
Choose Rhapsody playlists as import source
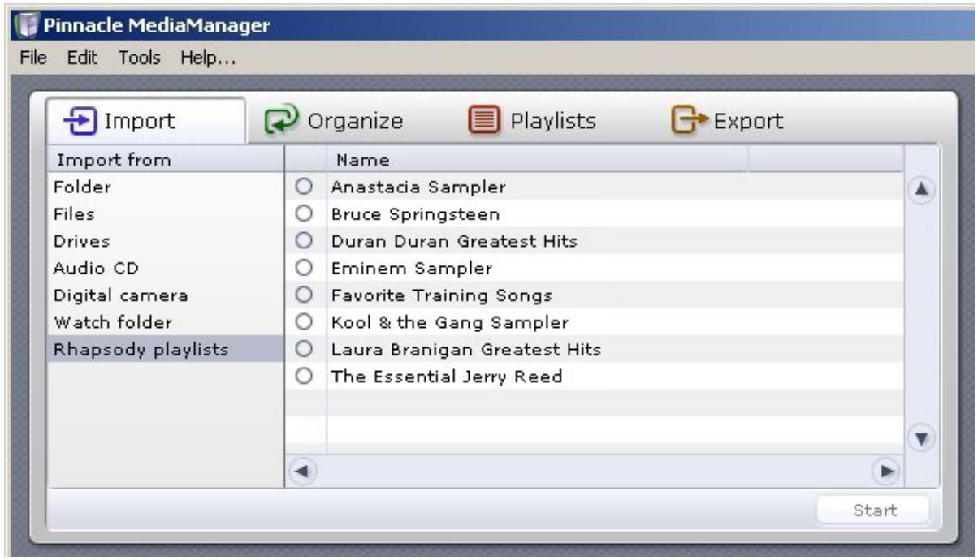[x=166, y=350]
